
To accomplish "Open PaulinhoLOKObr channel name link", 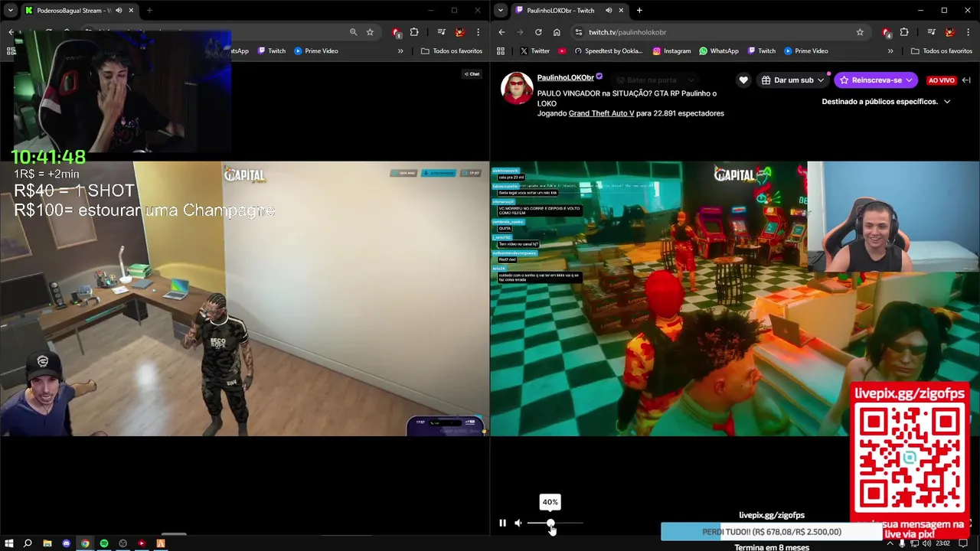I will (565, 78).
